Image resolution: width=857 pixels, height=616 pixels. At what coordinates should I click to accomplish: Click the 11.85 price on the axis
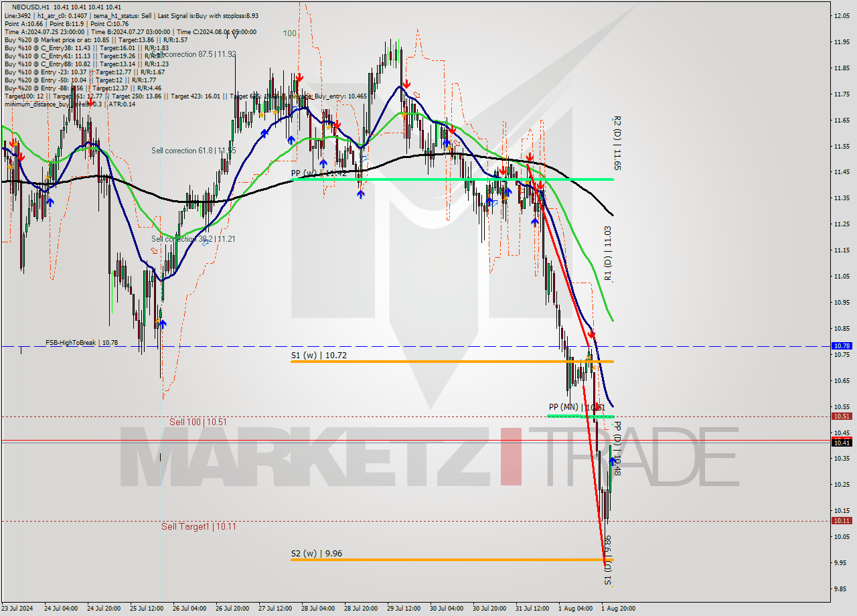[843, 68]
